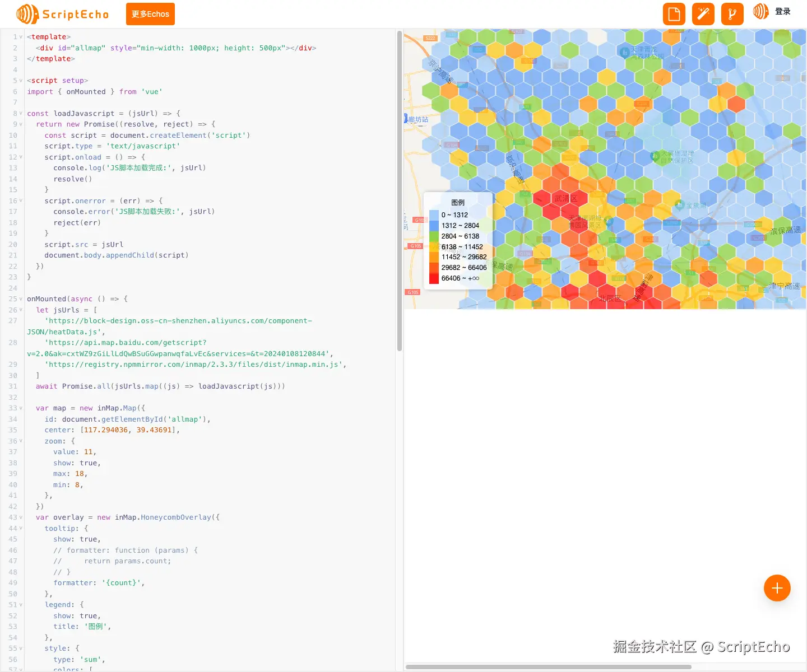Click the 6138 ~ 11452 legend yellow swatch
The height and width of the screenshot is (672, 807).
click(x=434, y=247)
